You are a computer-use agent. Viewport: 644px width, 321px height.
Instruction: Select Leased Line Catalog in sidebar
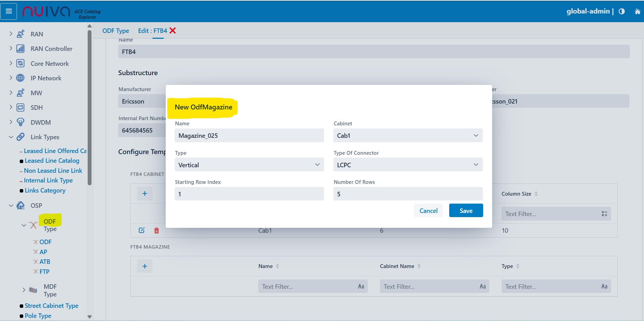click(52, 161)
